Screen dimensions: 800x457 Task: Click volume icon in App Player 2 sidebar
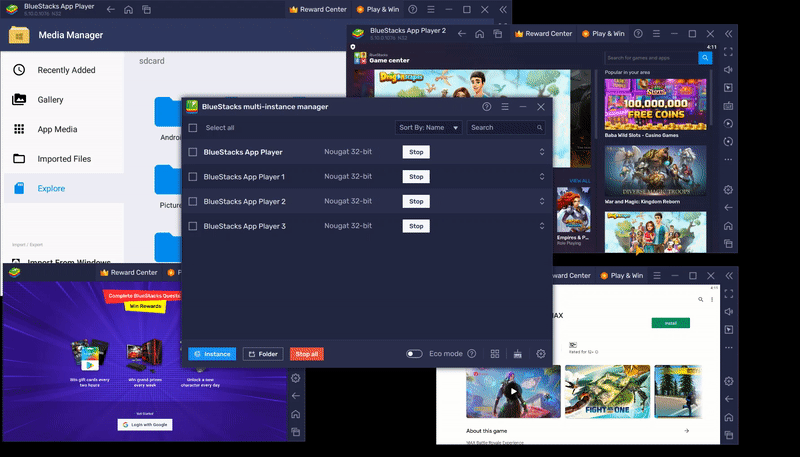(x=728, y=69)
